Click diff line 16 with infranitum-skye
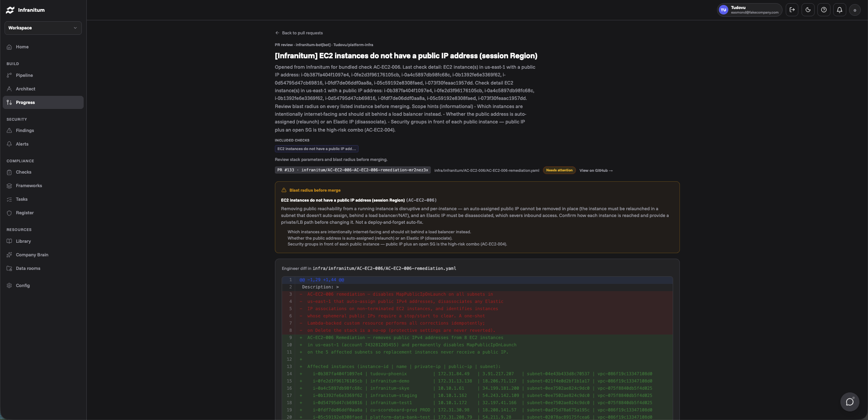The image size is (868, 420). click(x=477, y=388)
